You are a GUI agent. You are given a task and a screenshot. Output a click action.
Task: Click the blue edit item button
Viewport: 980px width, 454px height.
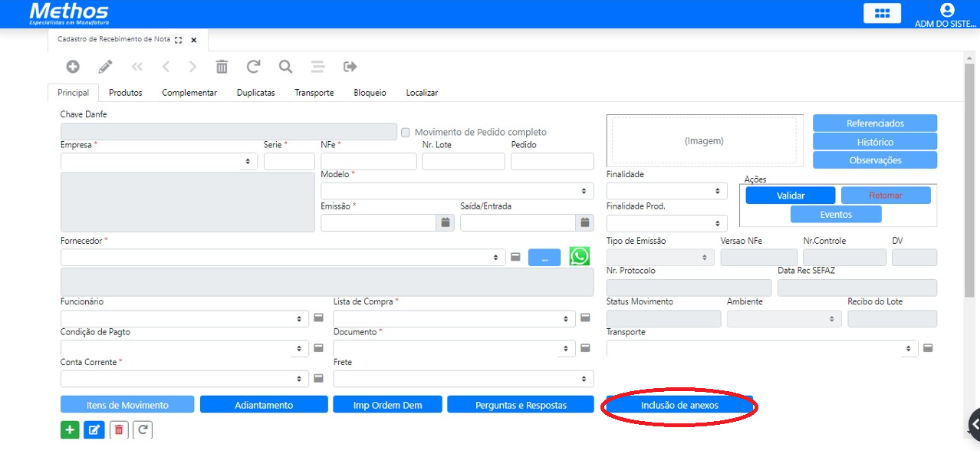94,429
